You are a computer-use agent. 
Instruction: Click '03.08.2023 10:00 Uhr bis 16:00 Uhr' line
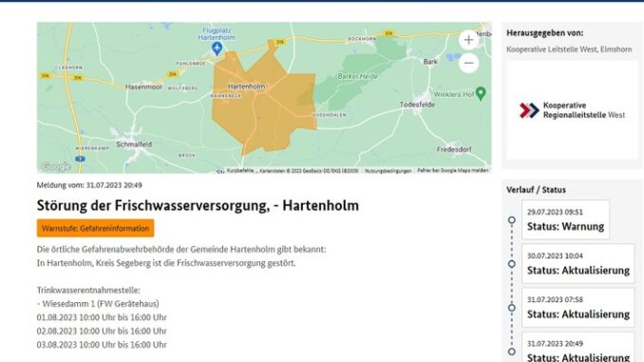[x=102, y=344]
